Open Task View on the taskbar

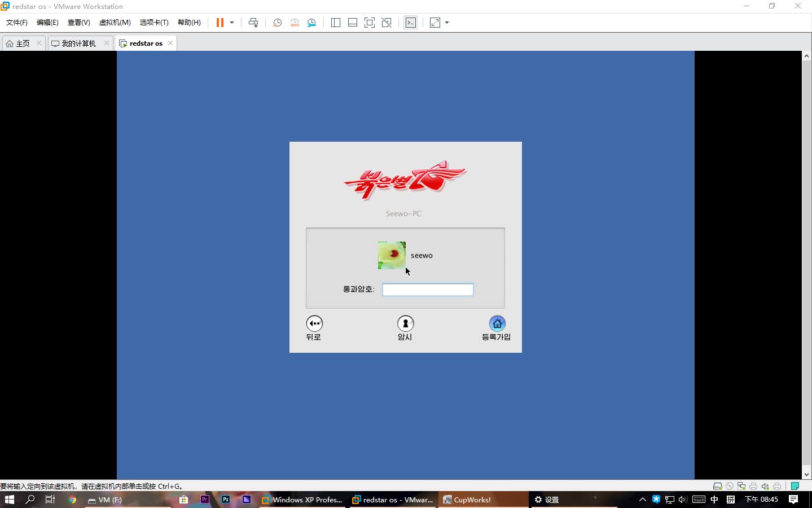point(50,500)
